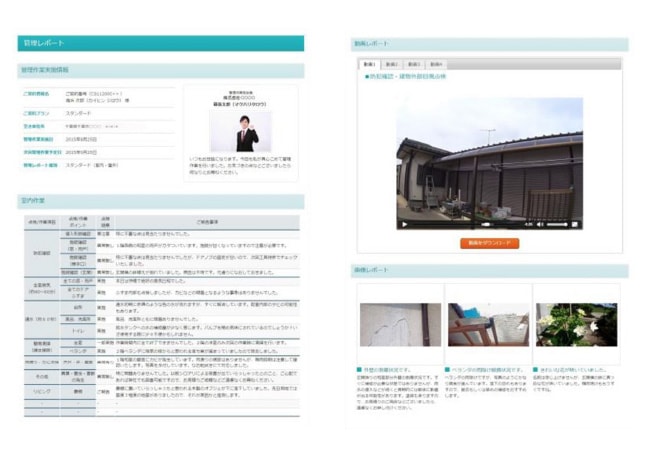
Task: Click the orange video download button
Action: click(x=489, y=243)
